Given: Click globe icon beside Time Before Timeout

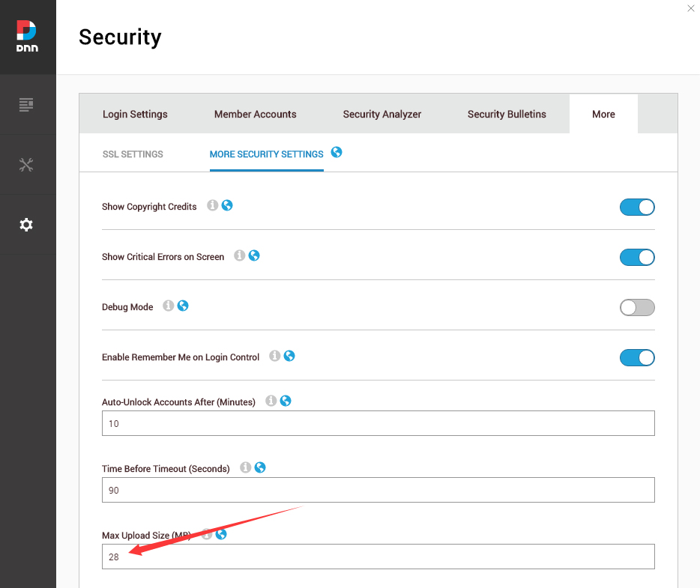Looking at the screenshot, I should 260,467.
